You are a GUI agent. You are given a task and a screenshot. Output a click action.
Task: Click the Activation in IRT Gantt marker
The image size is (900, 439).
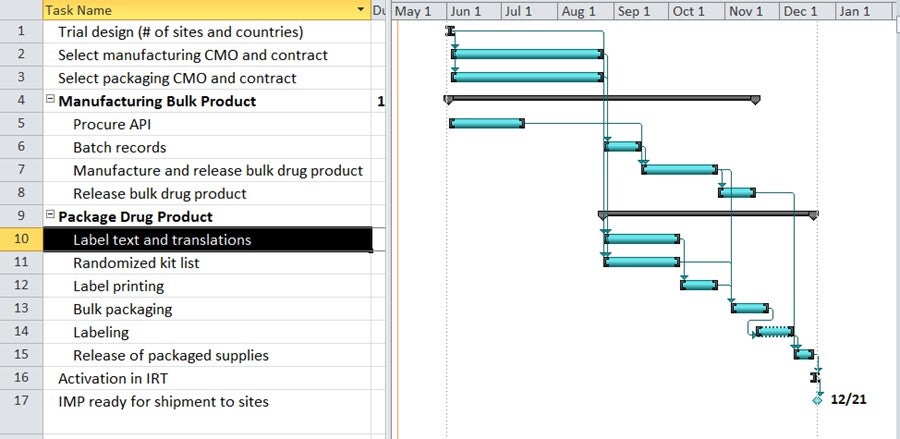[x=815, y=377]
